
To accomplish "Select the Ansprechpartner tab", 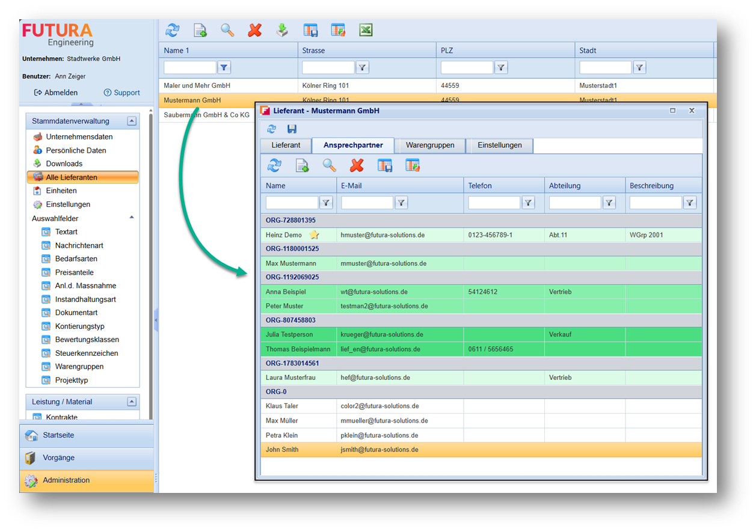I will (353, 145).
